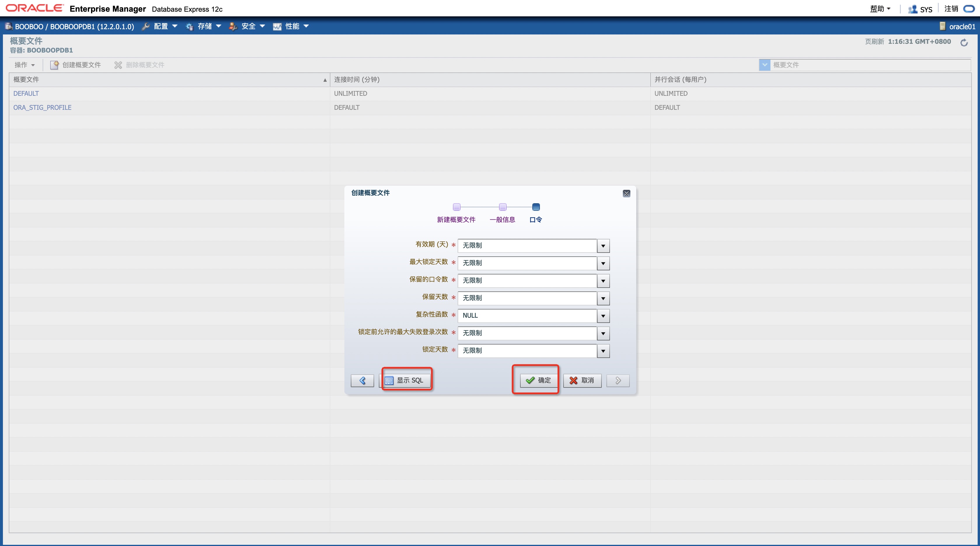Close the 创建概要文件 dialog
Viewport: 980px width, 546px height.
coord(627,193)
